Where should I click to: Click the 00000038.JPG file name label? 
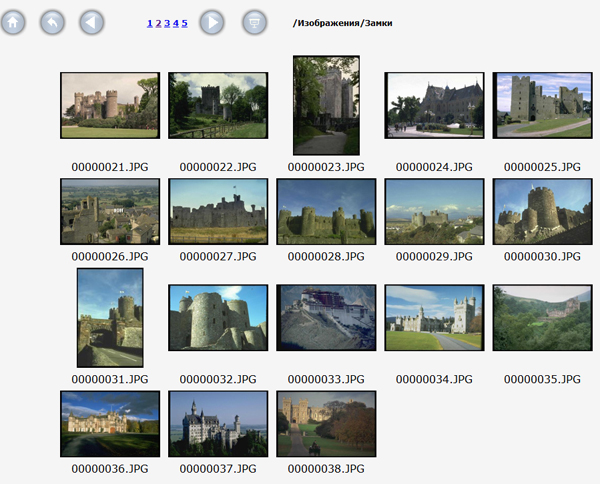pyautogui.click(x=326, y=467)
